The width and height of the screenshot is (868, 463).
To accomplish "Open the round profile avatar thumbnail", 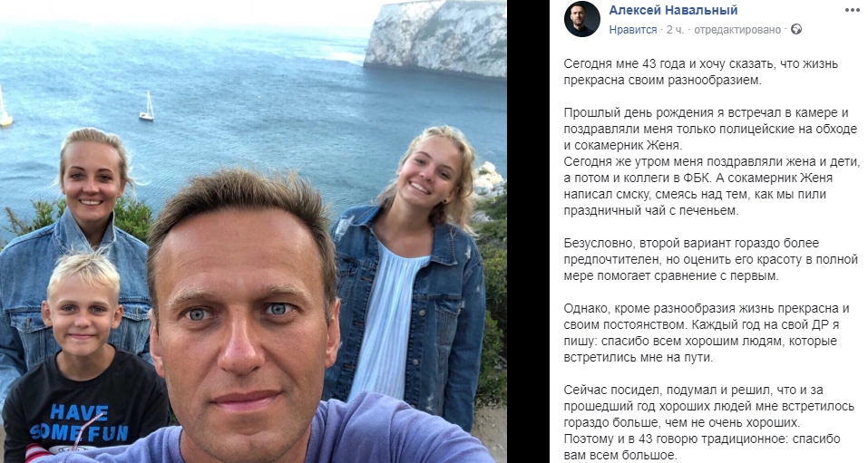I will (x=582, y=19).
